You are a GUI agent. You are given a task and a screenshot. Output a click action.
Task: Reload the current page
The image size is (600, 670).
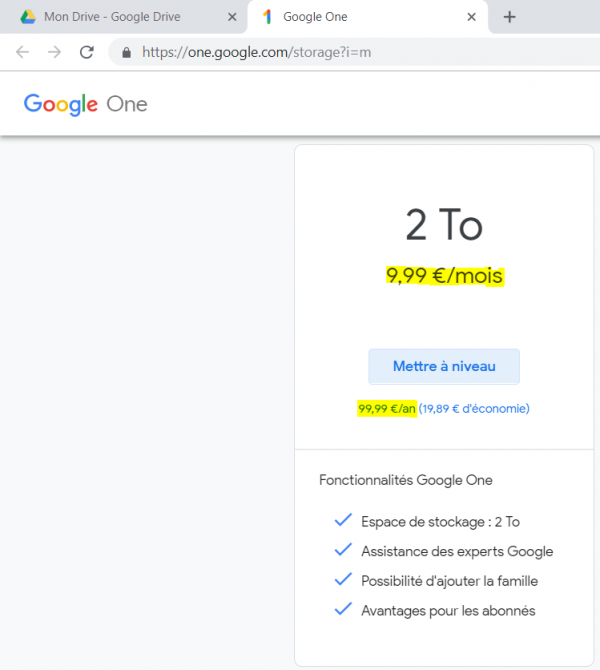pyautogui.click(x=87, y=52)
